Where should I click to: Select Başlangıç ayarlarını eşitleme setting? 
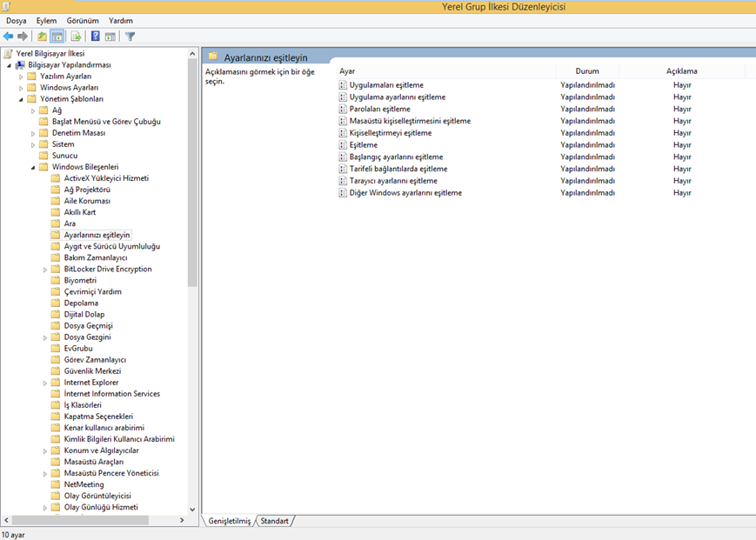[x=396, y=157]
